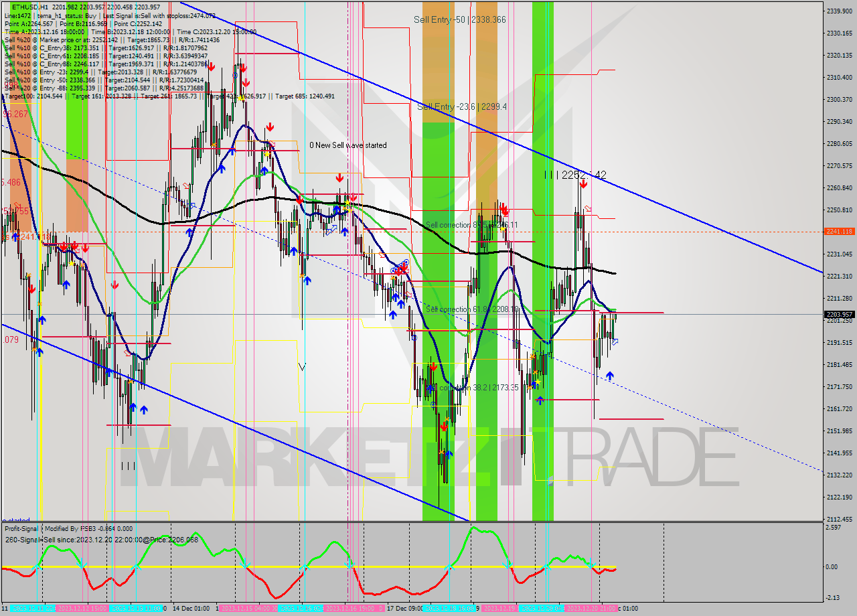The width and height of the screenshot is (857, 616).
Task: Click the '17 Dec 09:00' time axis label
Action: (x=404, y=608)
